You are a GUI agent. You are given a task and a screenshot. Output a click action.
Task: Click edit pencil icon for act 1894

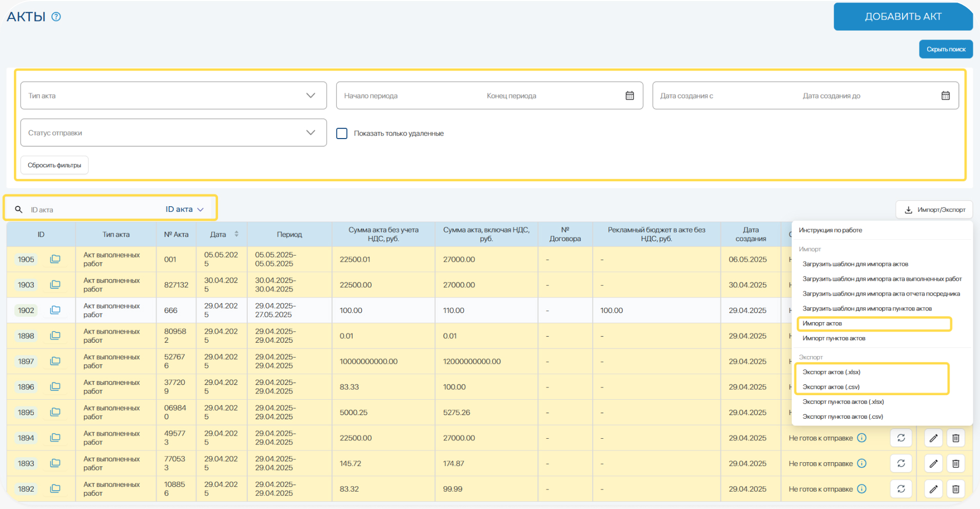[x=933, y=438]
